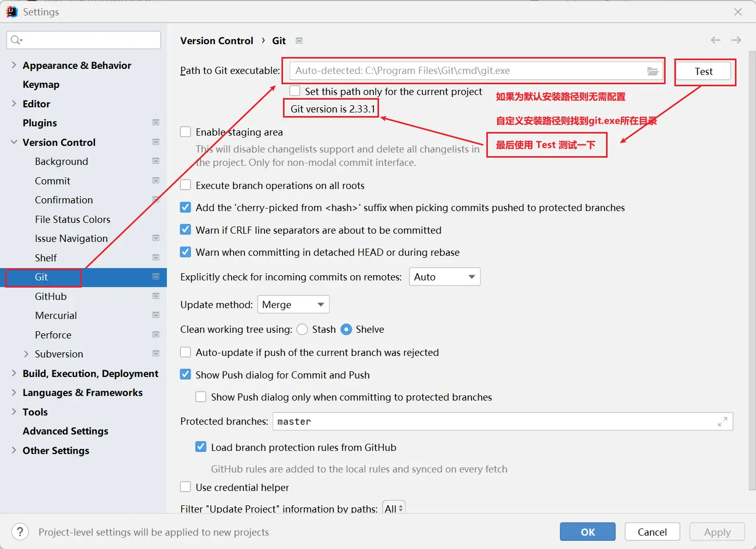This screenshot has width=756, height=549.
Task: Expand Languages & Frameworks section
Action: pos(14,392)
